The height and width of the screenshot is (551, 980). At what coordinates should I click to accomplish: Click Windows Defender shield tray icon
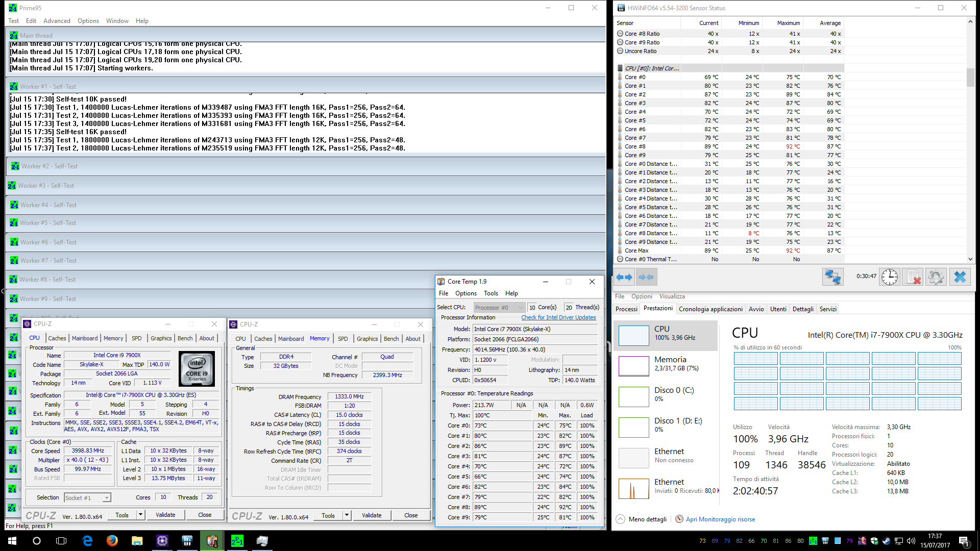874,541
